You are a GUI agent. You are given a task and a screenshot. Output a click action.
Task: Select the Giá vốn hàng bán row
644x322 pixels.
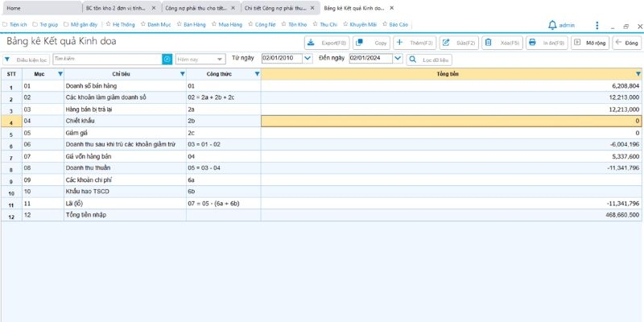(321, 156)
